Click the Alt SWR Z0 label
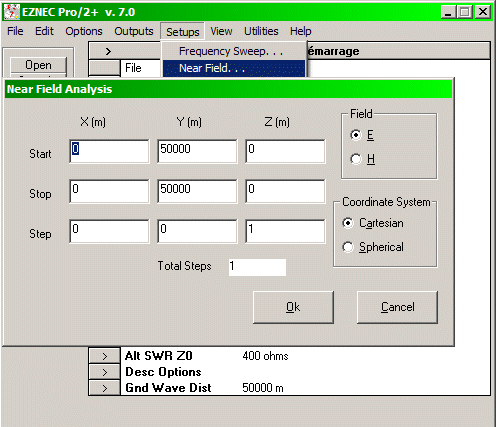The height and width of the screenshot is (427, 496). tap(159, 356)
